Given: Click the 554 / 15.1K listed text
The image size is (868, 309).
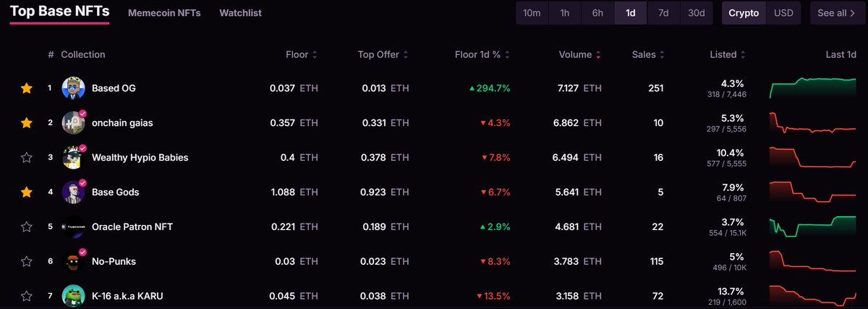Looking at the screenshot, I should click(x=727, y=233).
